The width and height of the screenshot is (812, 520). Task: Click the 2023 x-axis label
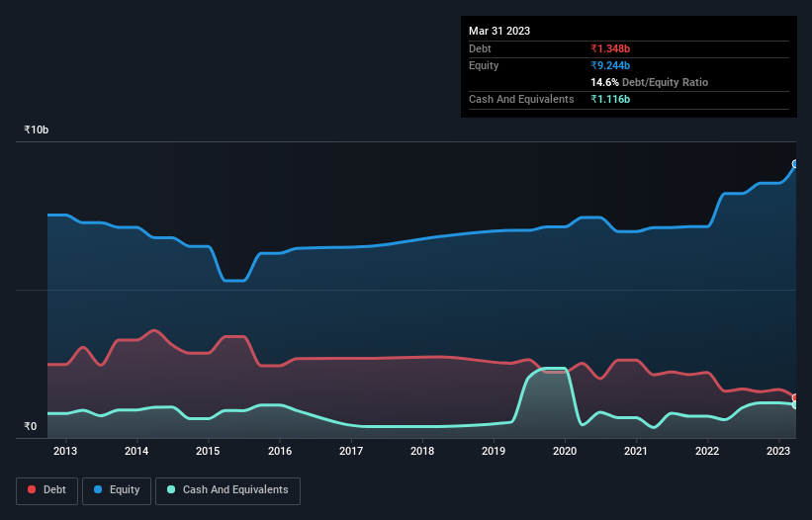[777, 451]
